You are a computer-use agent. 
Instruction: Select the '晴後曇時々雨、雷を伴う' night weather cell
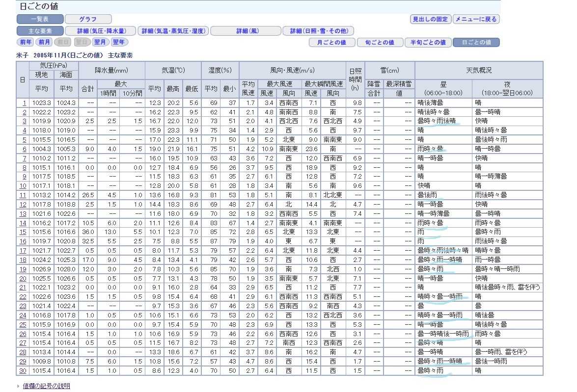click(507, 287)
